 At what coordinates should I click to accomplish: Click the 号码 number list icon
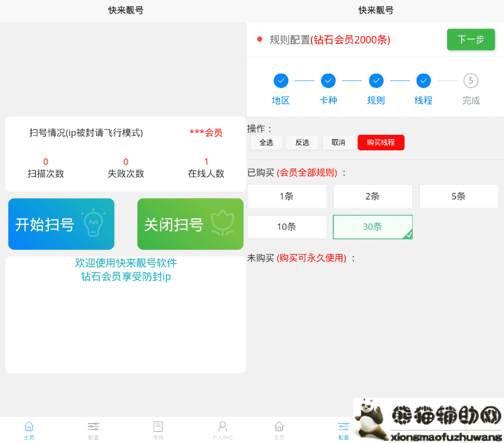(x=158, y=427)
